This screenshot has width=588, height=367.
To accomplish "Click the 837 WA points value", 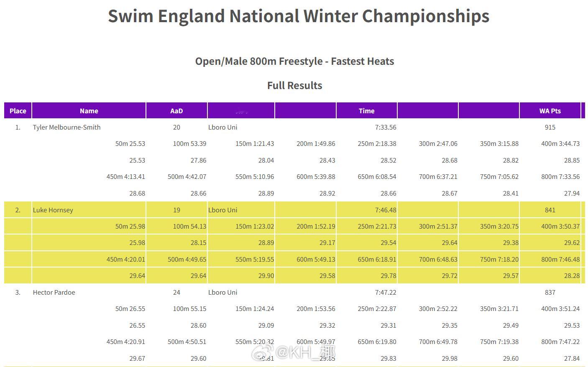I will [550, 292].
